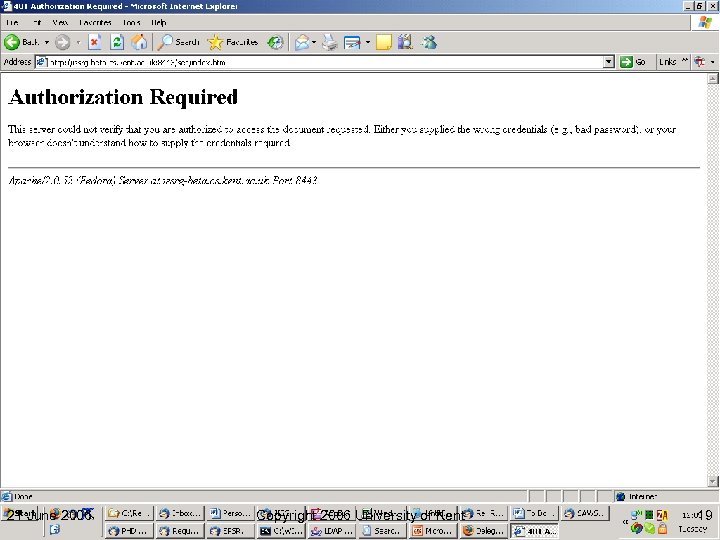Open the Favorites menu
720x540 pixels.
[x=96, y=22]
